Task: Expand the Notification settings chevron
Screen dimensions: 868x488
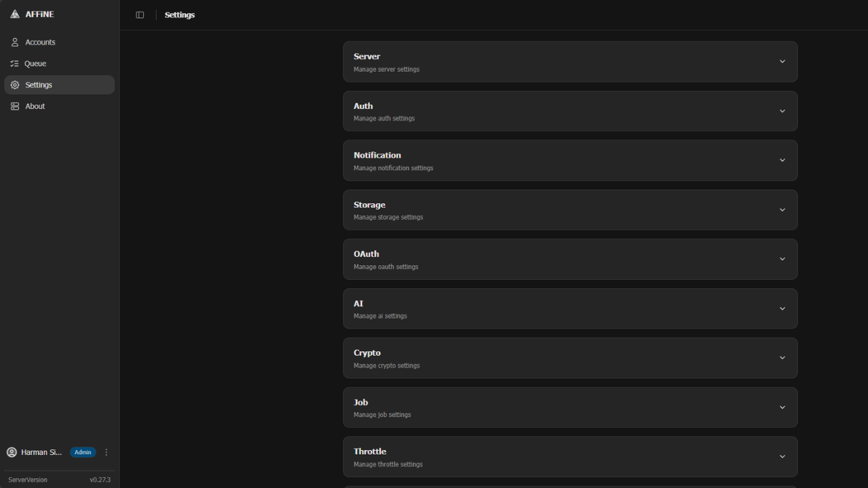Action: point(782,161)
